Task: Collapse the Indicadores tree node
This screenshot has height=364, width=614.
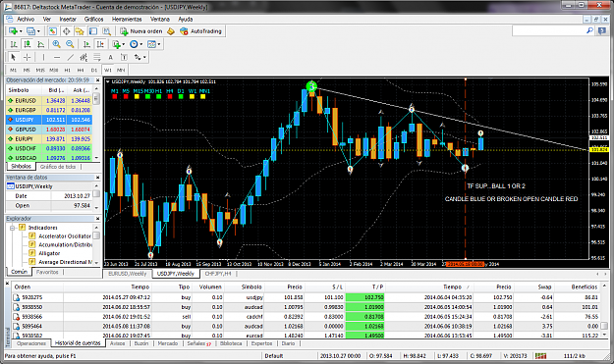Action: coord(12,228)
